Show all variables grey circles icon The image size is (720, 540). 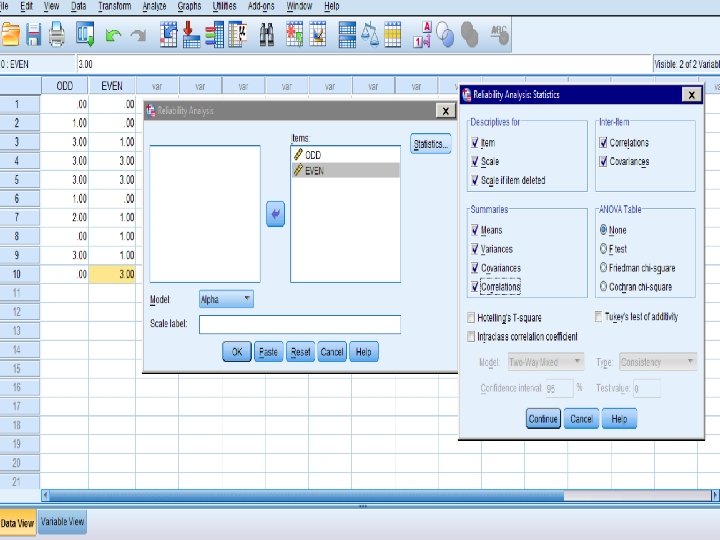(469, 34)
